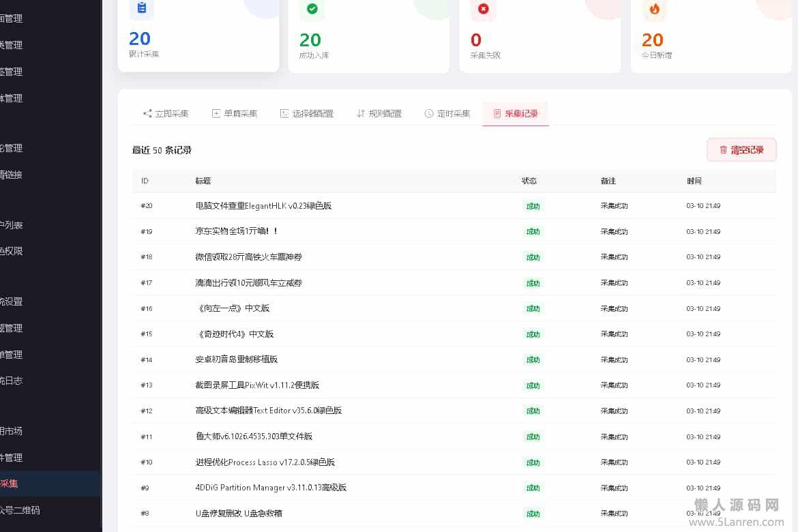Select the highlighted 采集 sidebar menu item
This screenshot has width=798, height=532.
pyautogui.click(x=10, y=484)
